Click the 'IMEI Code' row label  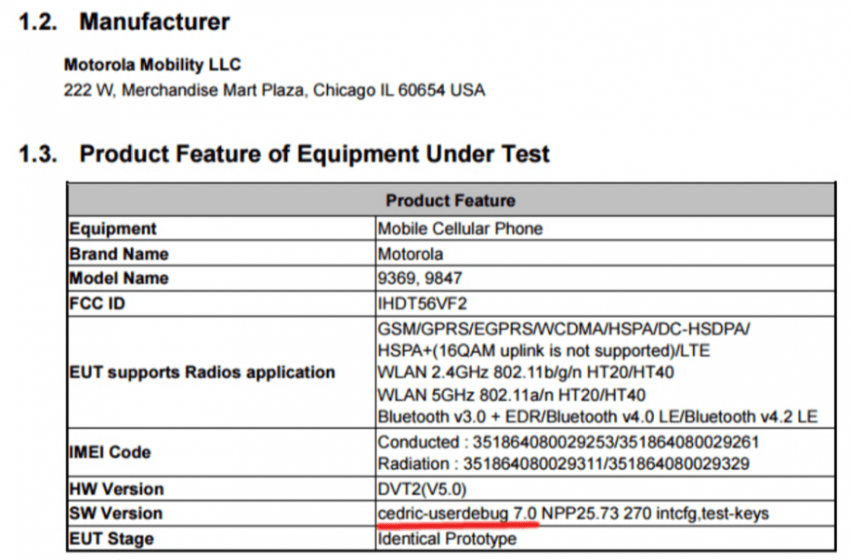pos(109,452)
